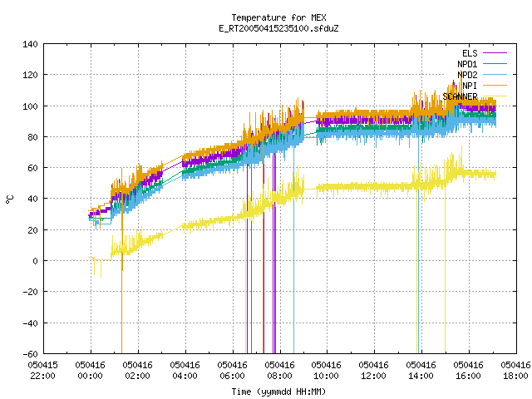Click the x-axis label 050416 00:00
The width and height of the screenshot is (532, 399).
(91, 371)
